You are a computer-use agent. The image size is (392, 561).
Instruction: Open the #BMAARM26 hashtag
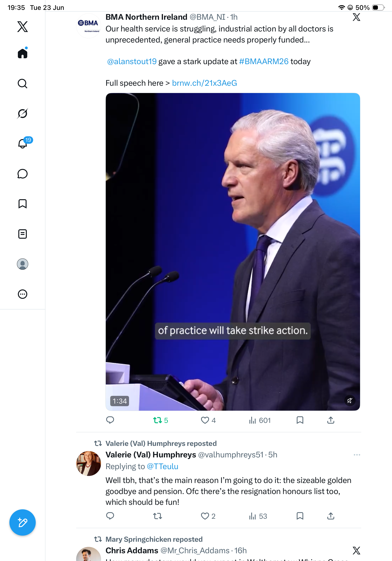(263, 62)
